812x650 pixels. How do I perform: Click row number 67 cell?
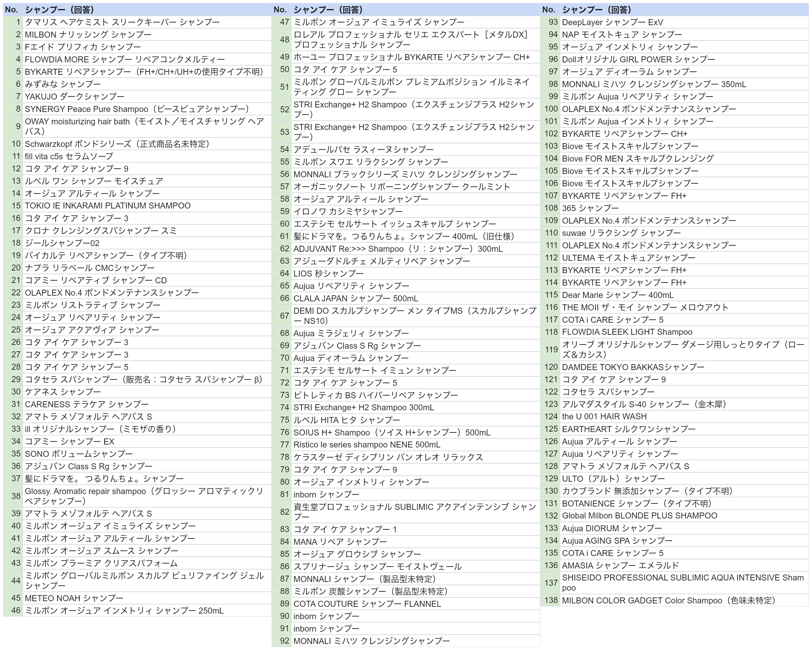(282, 315)
